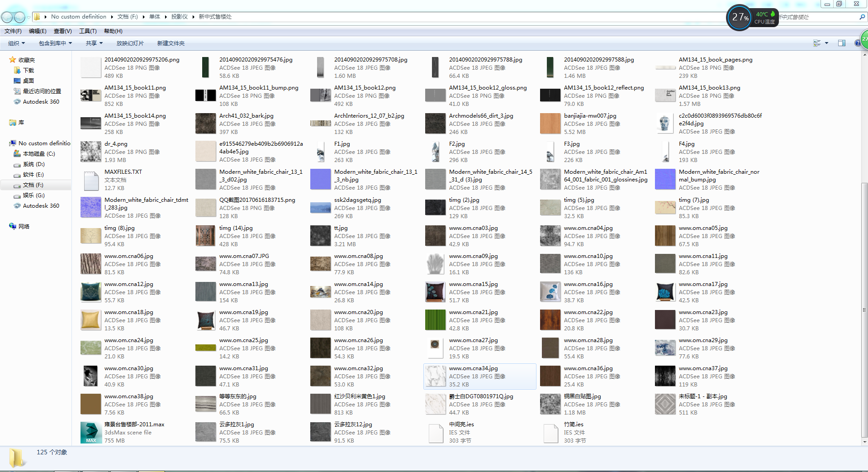This screenshot has height=472, width=868.
Task: Select the 雍景台售楼部-2011.max file icon
Action: (91, 433)
